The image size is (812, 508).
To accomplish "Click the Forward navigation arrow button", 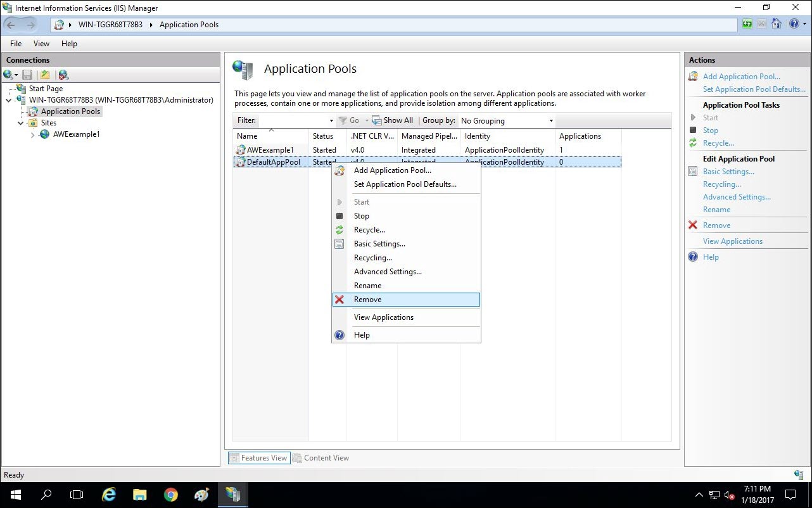I will pos(30,25).
